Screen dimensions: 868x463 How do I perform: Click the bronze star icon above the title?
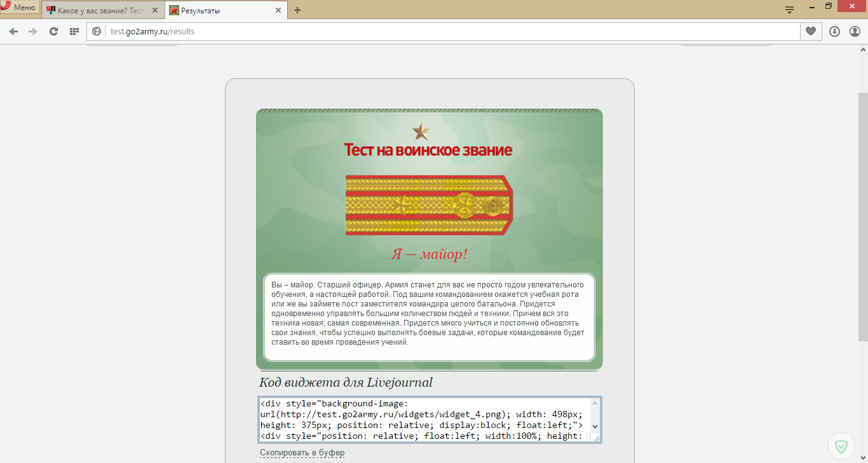(x=421, y=132)
